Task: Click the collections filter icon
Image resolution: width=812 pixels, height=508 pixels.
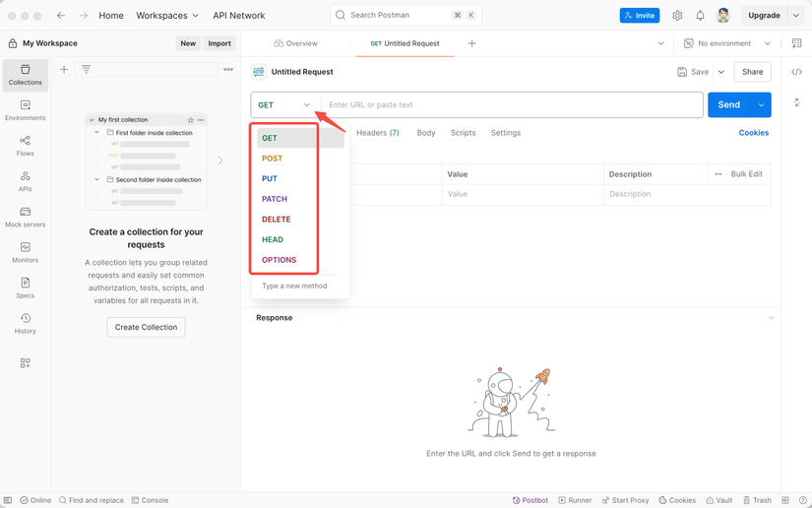Action: pos(86,69)
